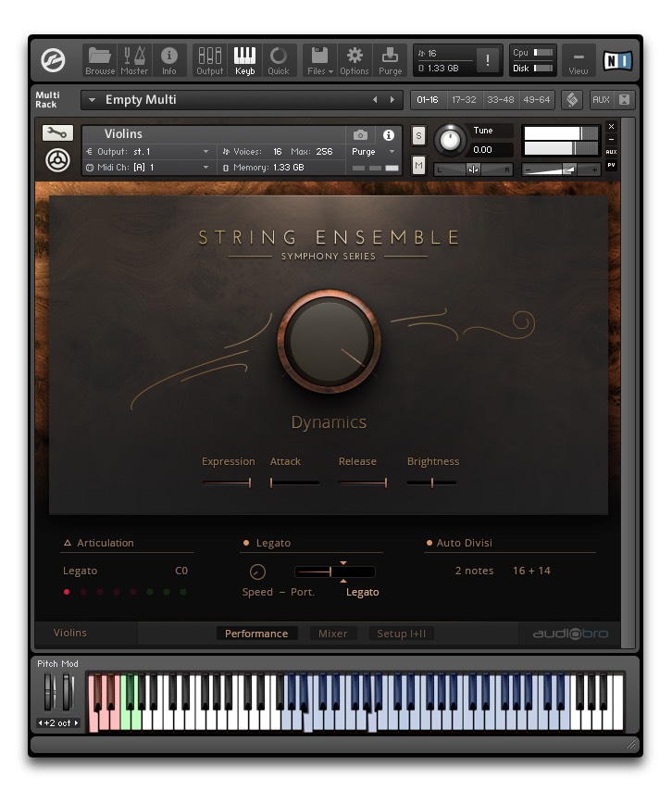Select the first red articulation dot
Viewport: 672px width, 791px height.
pos(67,592)
